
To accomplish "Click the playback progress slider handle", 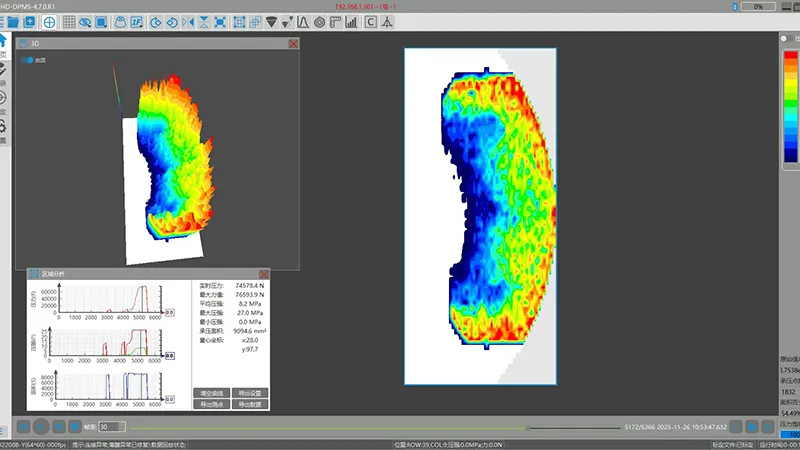I will pos(528,428).
